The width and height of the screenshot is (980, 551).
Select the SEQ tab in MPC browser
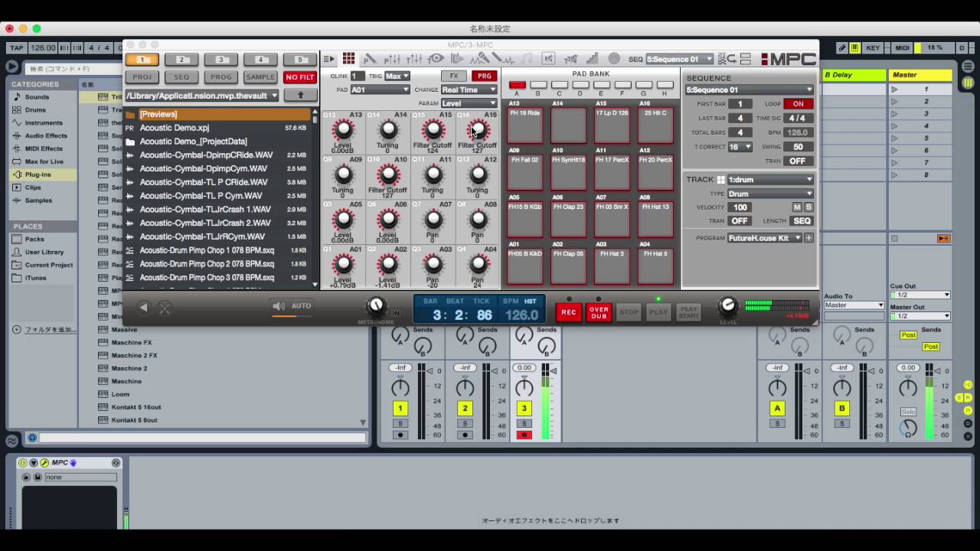click(x=181, y=77)
